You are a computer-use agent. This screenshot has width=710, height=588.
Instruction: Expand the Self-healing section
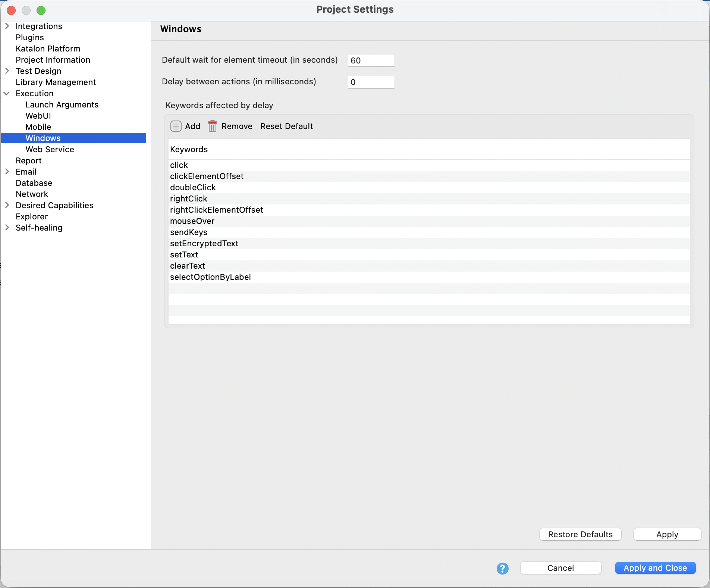(7, 228)
